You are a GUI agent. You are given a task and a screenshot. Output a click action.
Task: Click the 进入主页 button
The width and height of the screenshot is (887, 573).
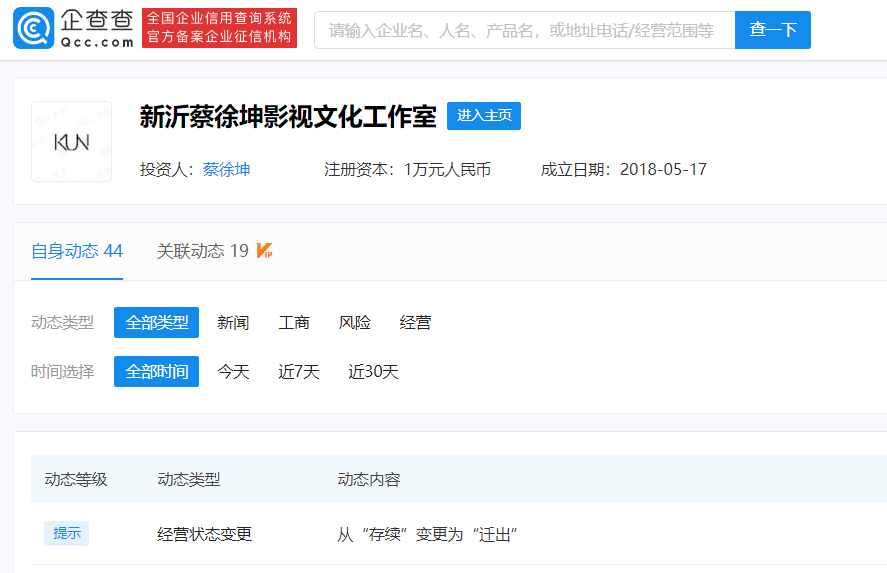pyautogui.click(x=484, y=116)
